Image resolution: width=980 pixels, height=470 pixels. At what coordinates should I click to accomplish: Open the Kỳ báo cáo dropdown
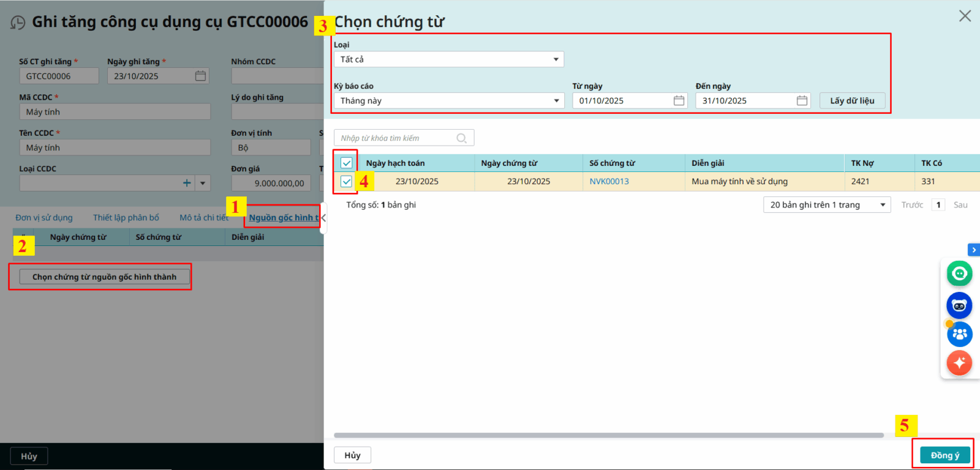(x=448, y=101)
